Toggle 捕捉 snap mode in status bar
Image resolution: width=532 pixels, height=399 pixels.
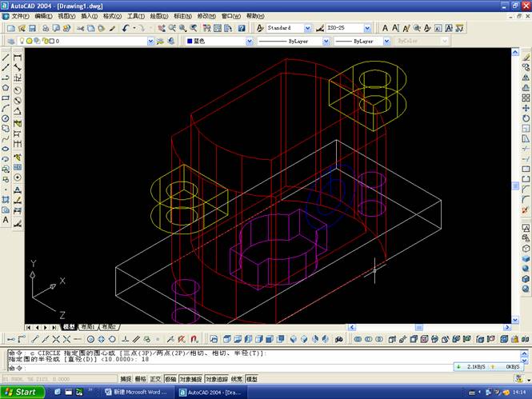[126, 379]
